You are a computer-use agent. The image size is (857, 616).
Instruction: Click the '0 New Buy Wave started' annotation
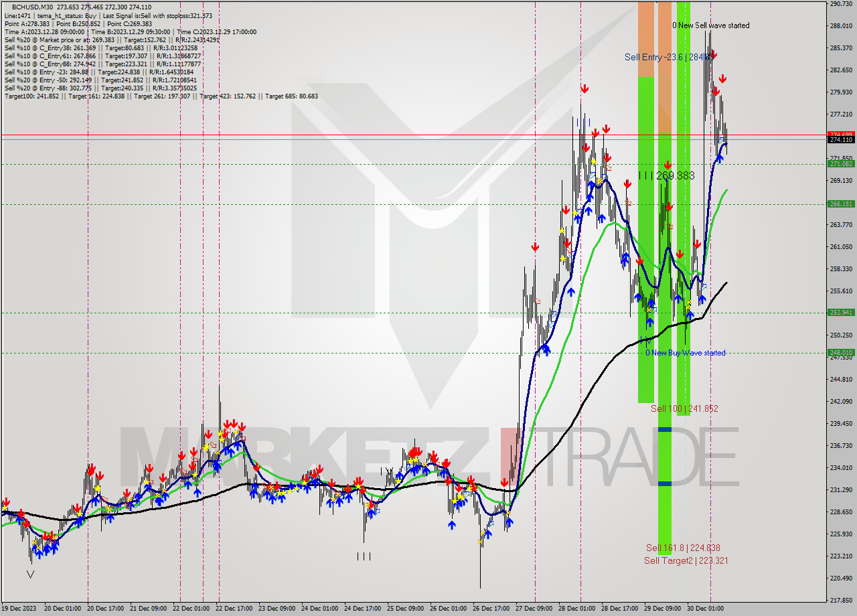[686, 353]
